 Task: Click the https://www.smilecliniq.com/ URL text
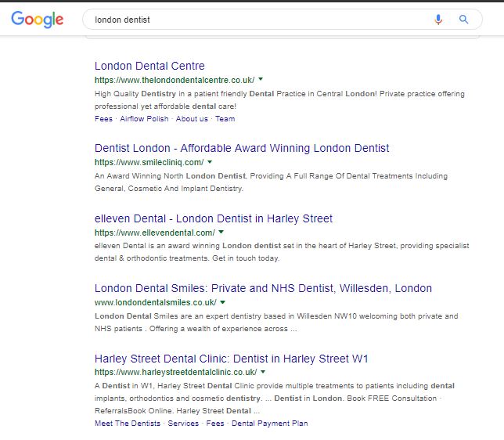(x=149, y=162)
